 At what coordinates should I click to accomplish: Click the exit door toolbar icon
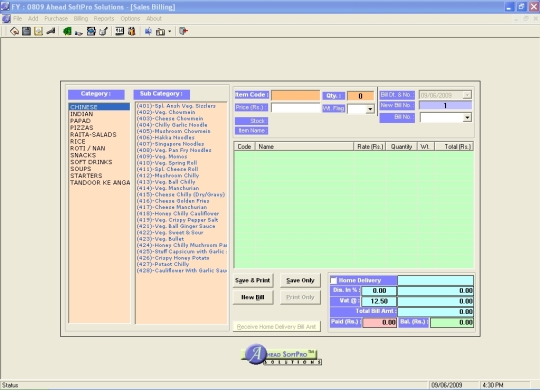(183, 31)
